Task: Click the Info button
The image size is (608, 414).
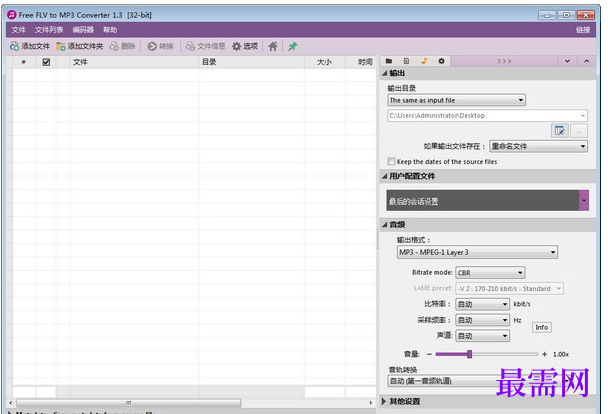Action: tap(541, 328)
